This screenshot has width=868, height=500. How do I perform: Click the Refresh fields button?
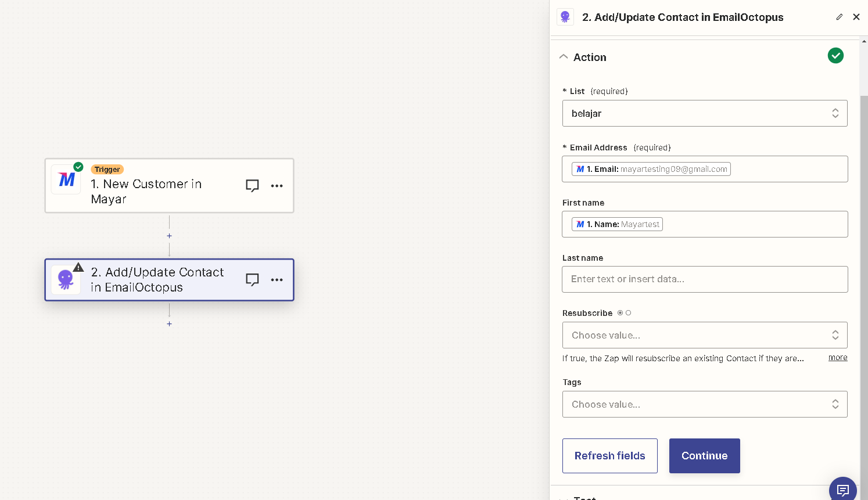coord(610,456)
